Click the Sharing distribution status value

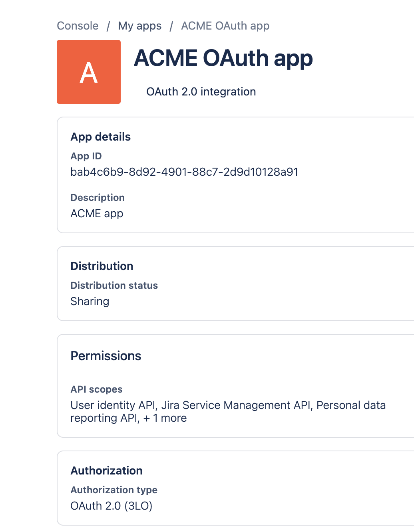click(90, 302)
